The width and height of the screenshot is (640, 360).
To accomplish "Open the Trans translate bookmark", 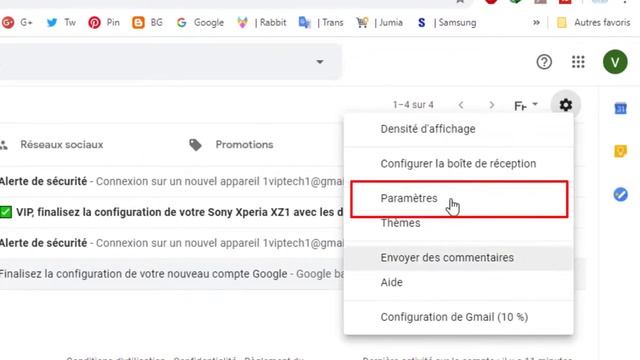I will pos(321,22).
